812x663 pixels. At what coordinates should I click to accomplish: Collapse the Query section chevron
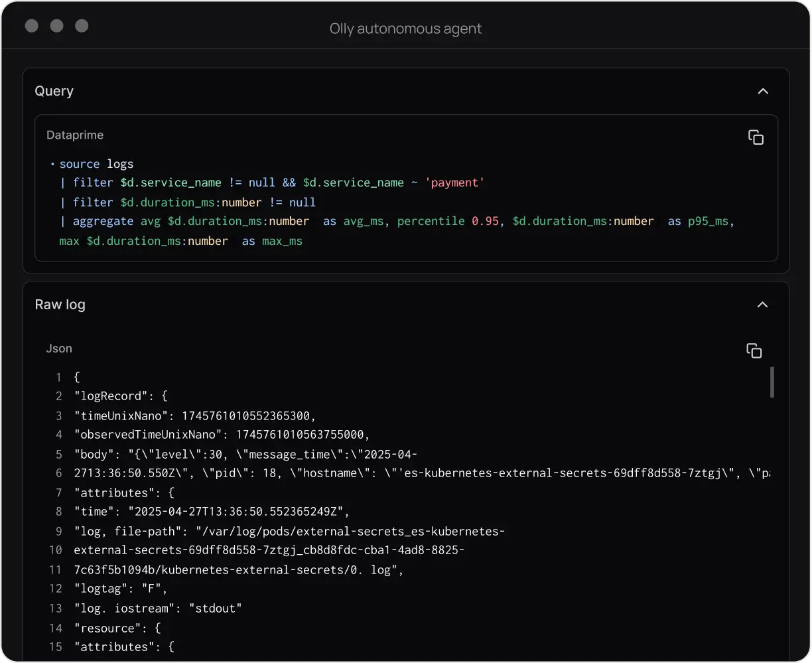tap(763, 91)
